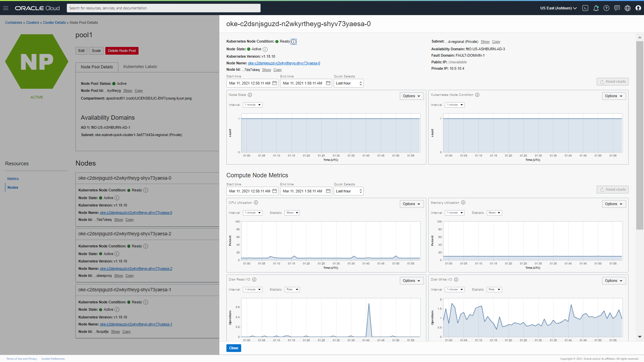644x362 pixels.
Task: Expand the US East (Ashburn) region selector
Action: coord(558,8)
